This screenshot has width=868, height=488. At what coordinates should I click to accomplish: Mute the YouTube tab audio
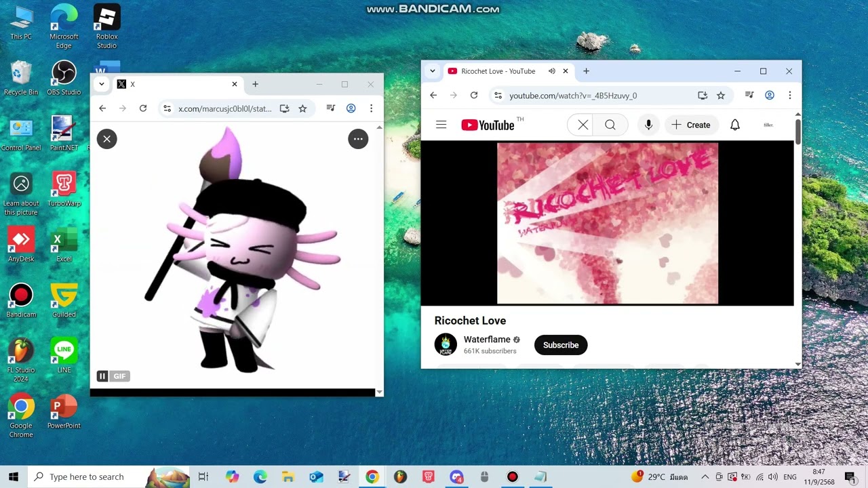point(552,71)
